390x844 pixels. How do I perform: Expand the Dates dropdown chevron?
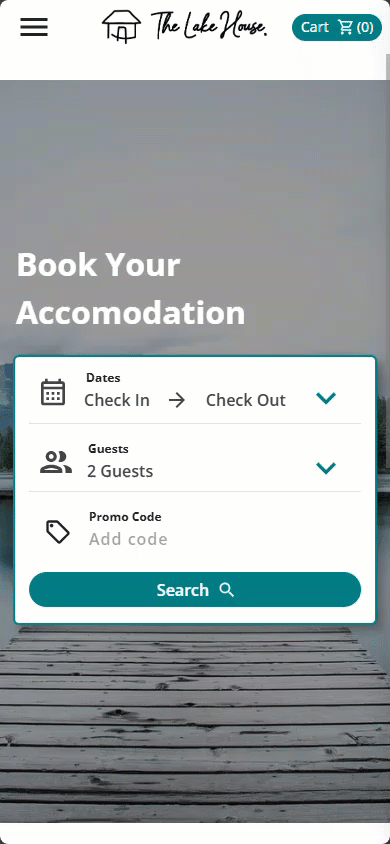click(x=326, y=398)
